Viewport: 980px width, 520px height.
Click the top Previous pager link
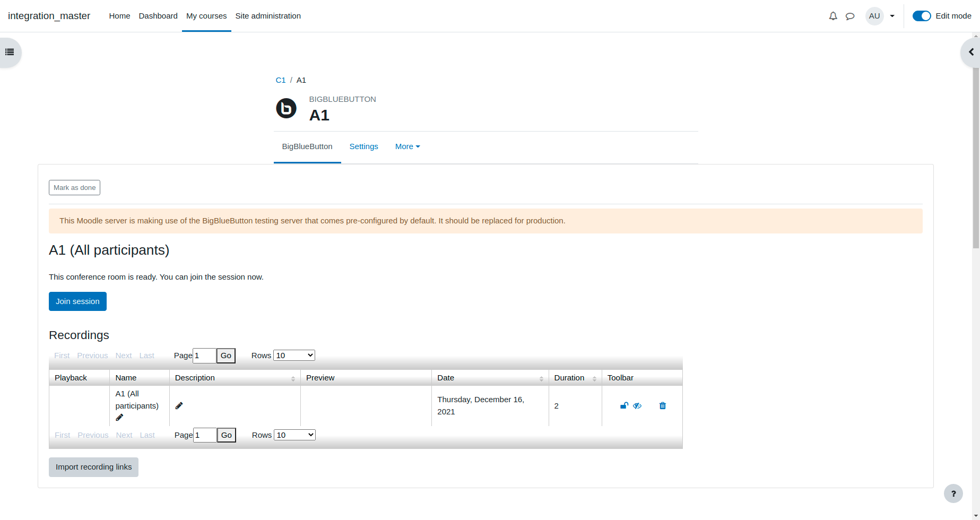92,356
